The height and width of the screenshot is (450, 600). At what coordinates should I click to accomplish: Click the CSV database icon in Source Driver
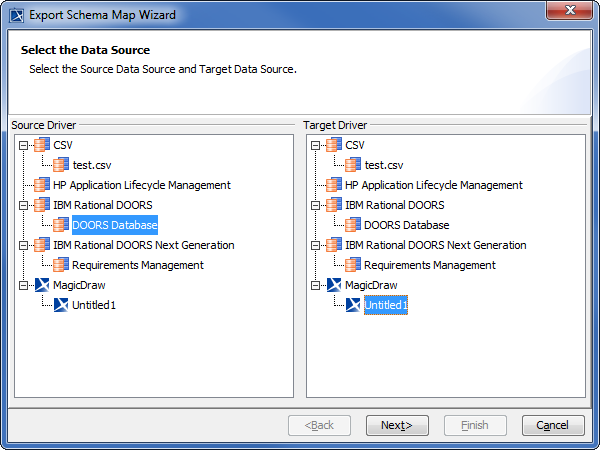(x=41, y=145)
